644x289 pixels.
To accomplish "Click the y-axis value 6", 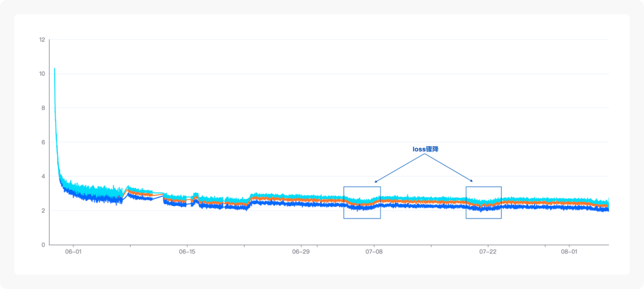I will [x=44, y=142].
